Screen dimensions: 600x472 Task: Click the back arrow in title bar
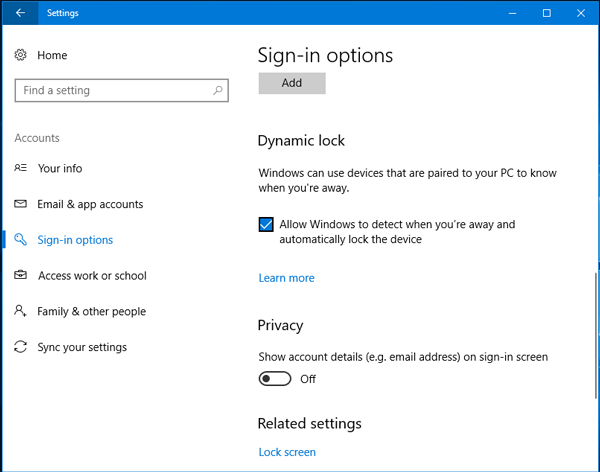20,13
